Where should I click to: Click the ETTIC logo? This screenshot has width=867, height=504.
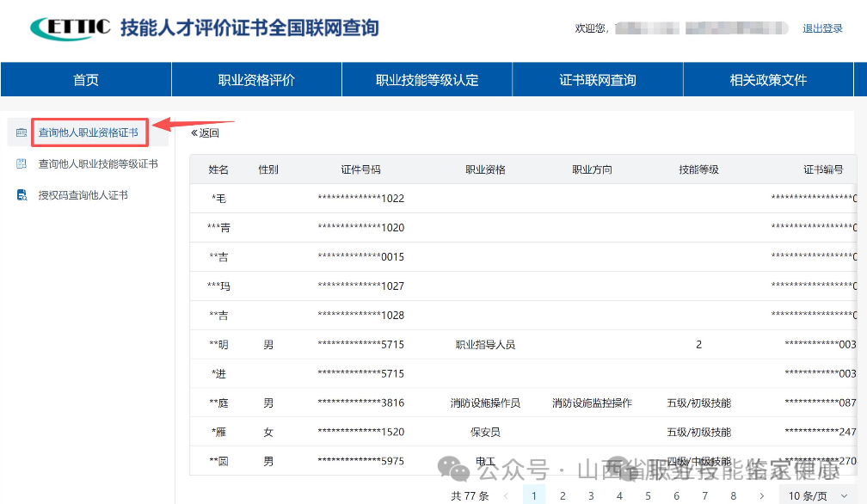click(x=71, y=28)
